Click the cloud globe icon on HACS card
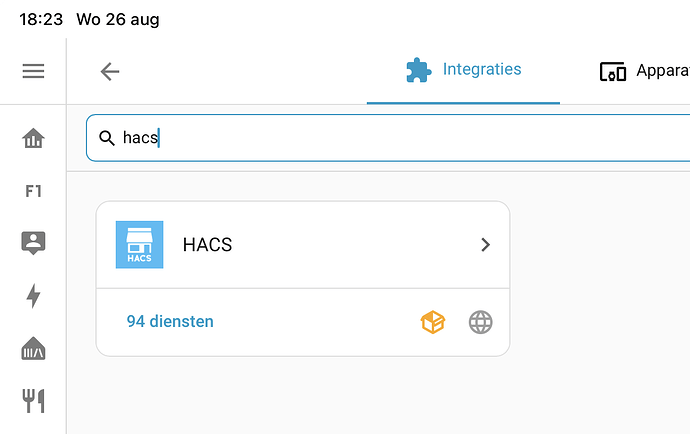This screenshot has width=690, height=434. pyautogui.click(x=481, y=322)
